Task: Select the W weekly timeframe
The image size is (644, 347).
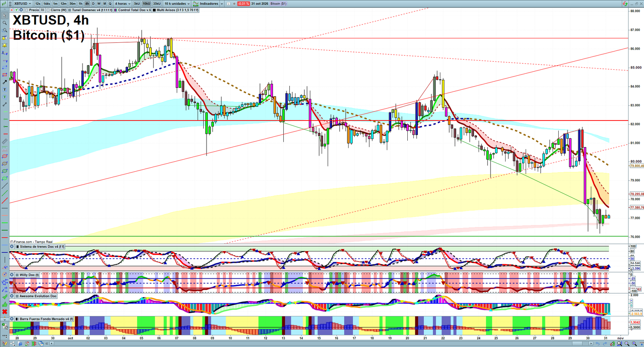Action: point(99,4)
